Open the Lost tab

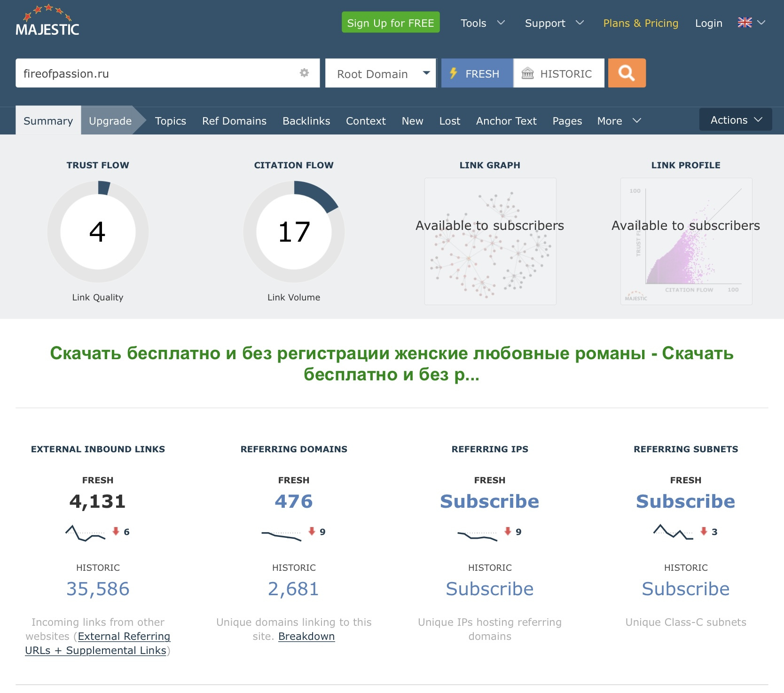[x=450, y=121]
